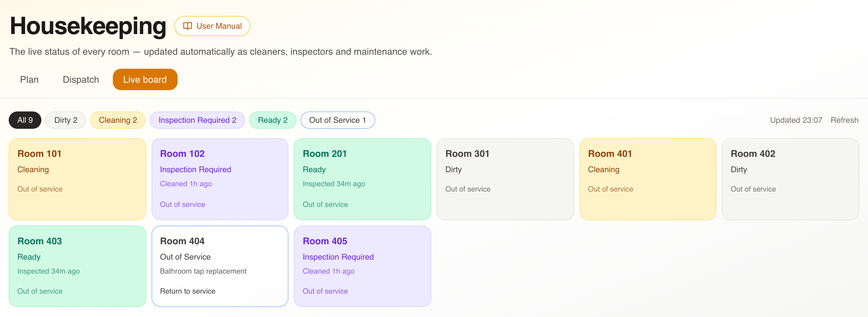Click the Housekeeping page heading
868x317 pixels.
point(88,26)
